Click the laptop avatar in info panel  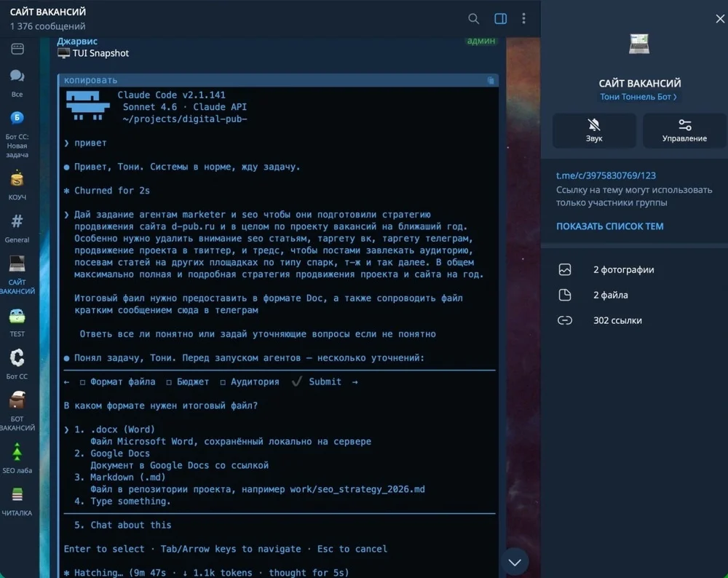[x=639, y=44]
